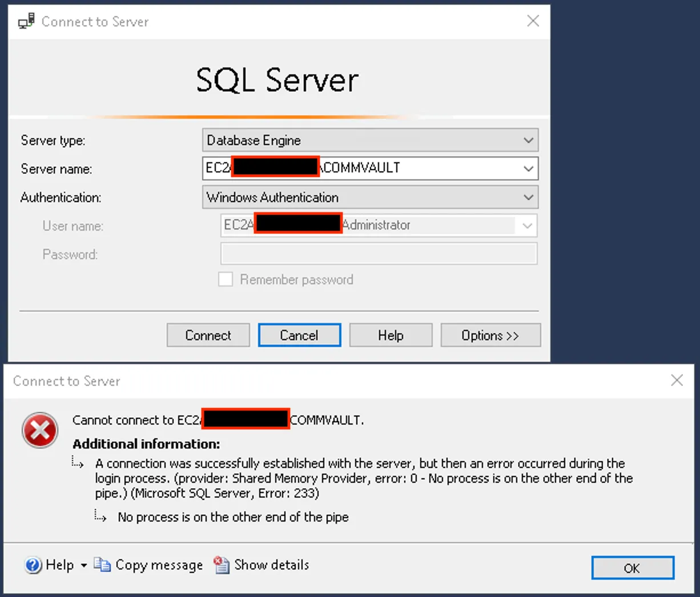This screenshot has width=700, height=597.
Task: Click the Copy message icon
Action: tap(102, 564)
